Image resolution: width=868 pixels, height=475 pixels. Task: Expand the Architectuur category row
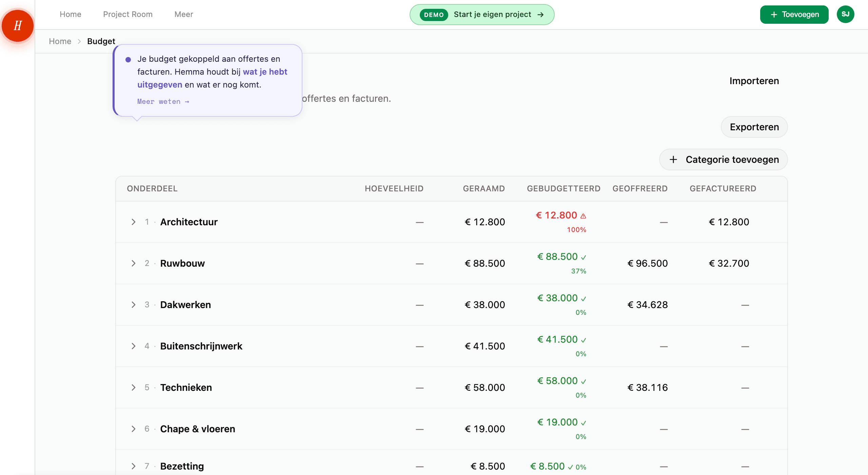(x=134, y=222)
